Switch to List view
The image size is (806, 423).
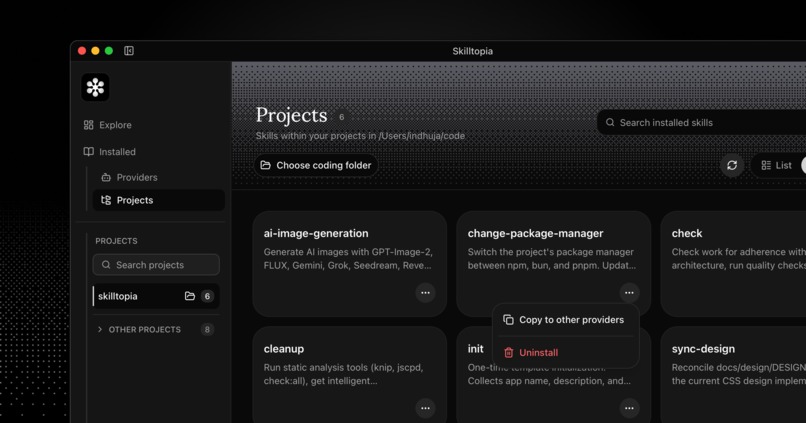(x=776, y=165)
